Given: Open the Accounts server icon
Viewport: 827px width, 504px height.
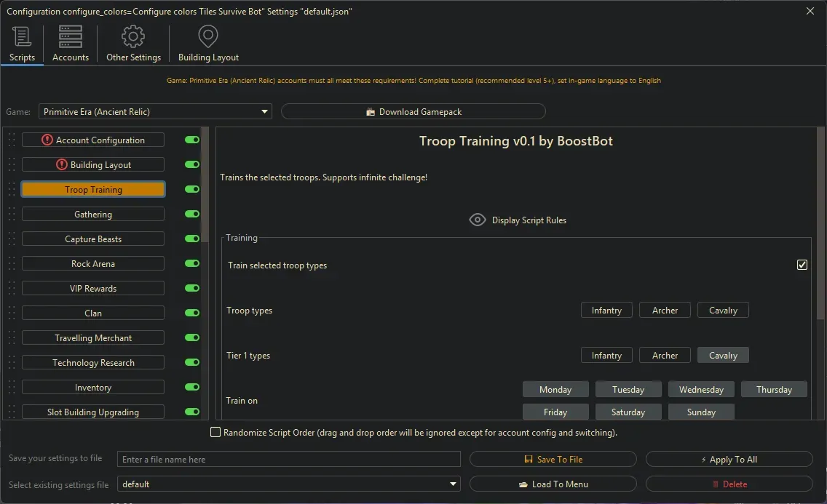Looking at the screenshot, I should pos(71,36).
